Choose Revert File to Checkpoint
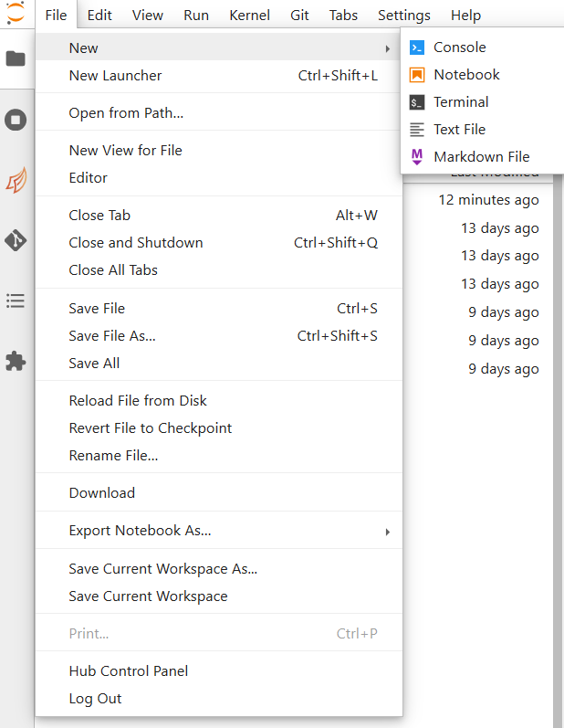564x728 pixels. [x=151, y=428]
